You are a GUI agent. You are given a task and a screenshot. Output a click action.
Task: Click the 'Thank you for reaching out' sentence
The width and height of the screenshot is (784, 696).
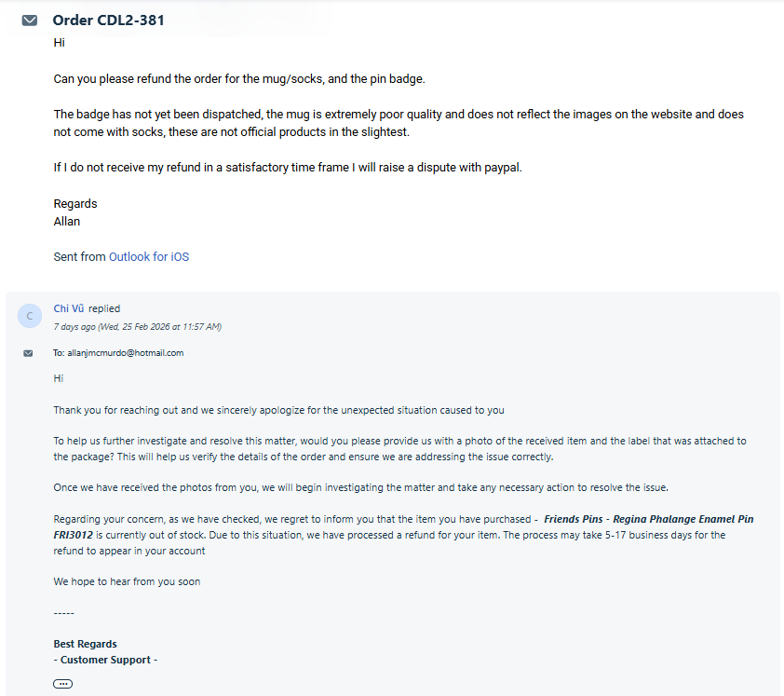279,410
